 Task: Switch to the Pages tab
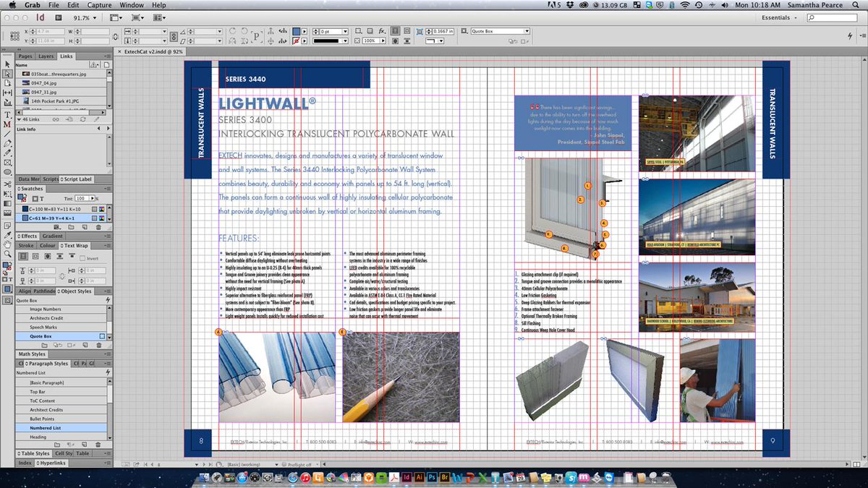(25, 56)
